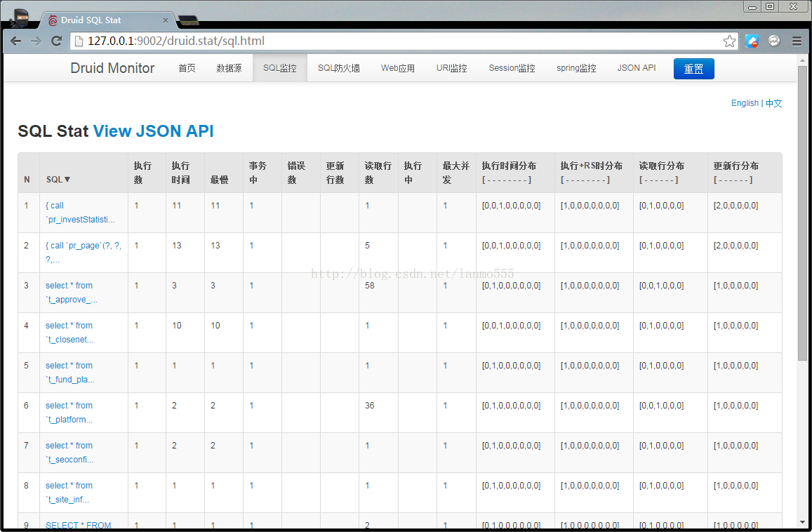Open SQL link select from t_site_inf
This screenshot has height=532, width=812.
pyautogui.click(x=69, y=491)
